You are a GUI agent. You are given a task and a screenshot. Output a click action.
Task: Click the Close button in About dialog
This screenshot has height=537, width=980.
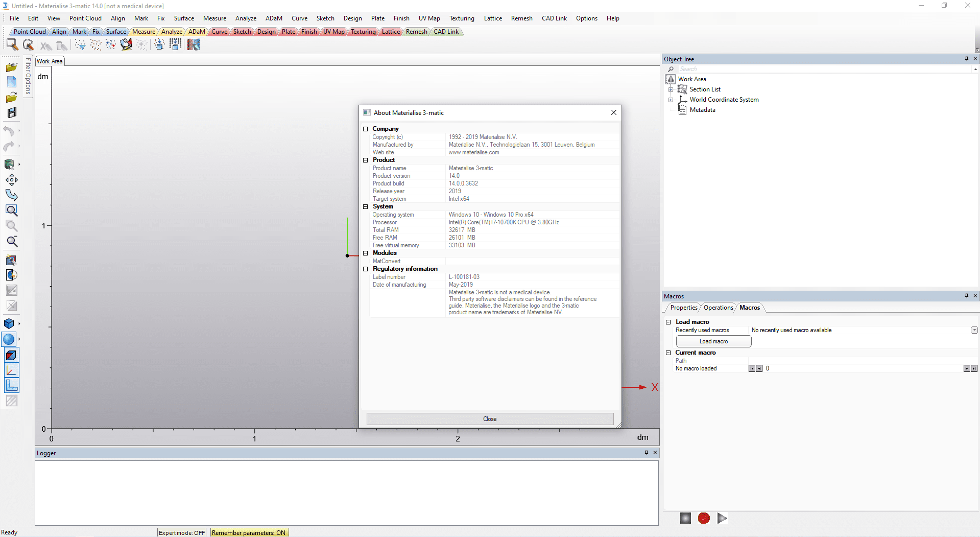[x=490, y=419]
